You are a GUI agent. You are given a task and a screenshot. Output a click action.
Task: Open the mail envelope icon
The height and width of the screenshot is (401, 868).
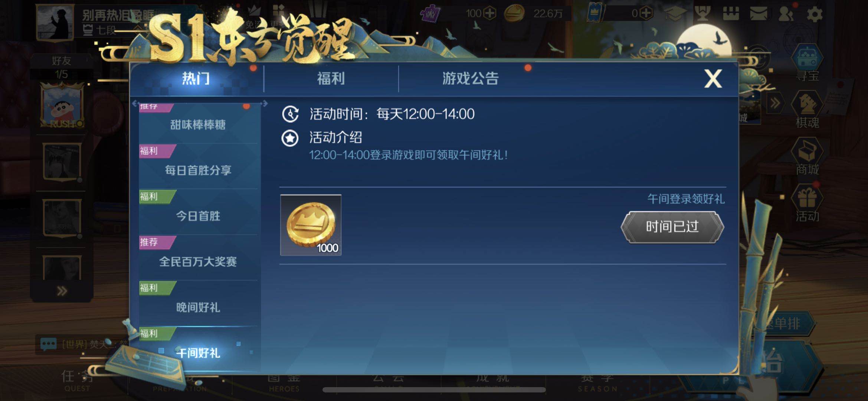759,14
